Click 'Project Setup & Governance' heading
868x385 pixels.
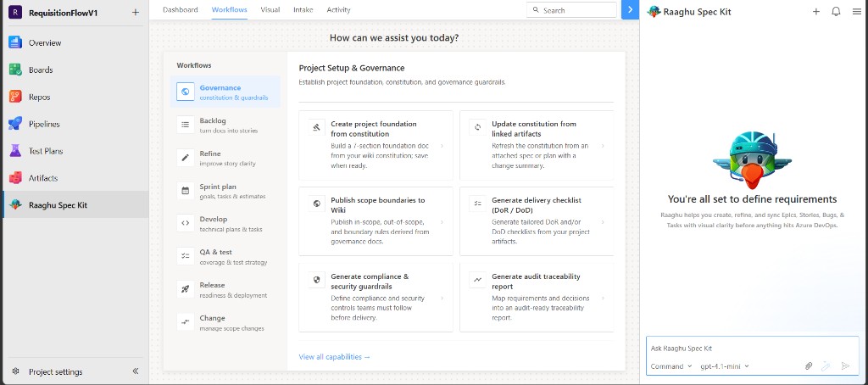tap(352, 68)
